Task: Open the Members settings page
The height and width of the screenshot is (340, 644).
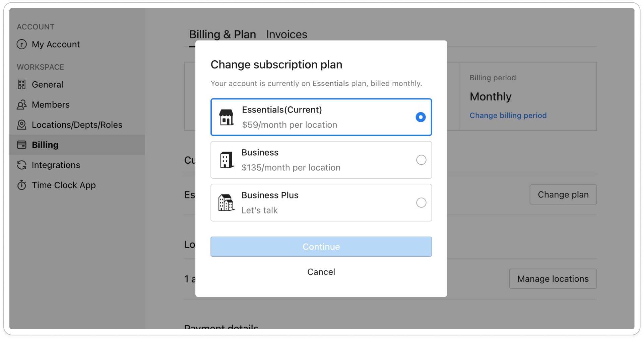Action: point(51,105)
